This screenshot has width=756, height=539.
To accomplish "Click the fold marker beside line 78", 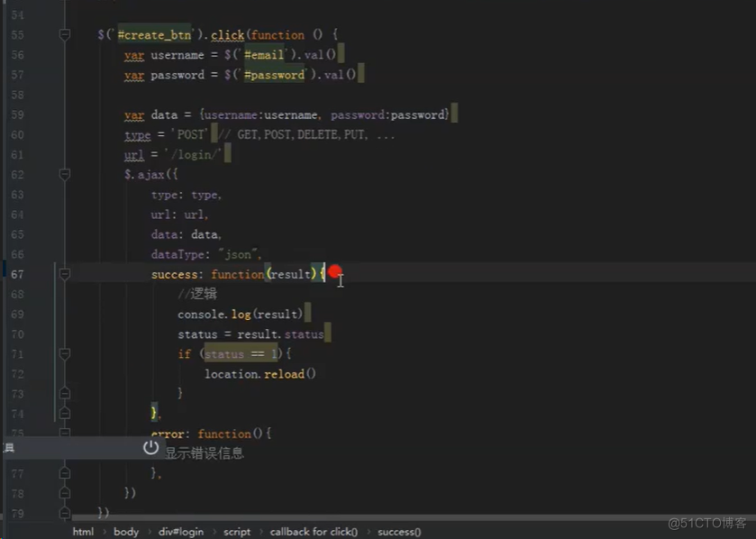I will tap(64, 492).
